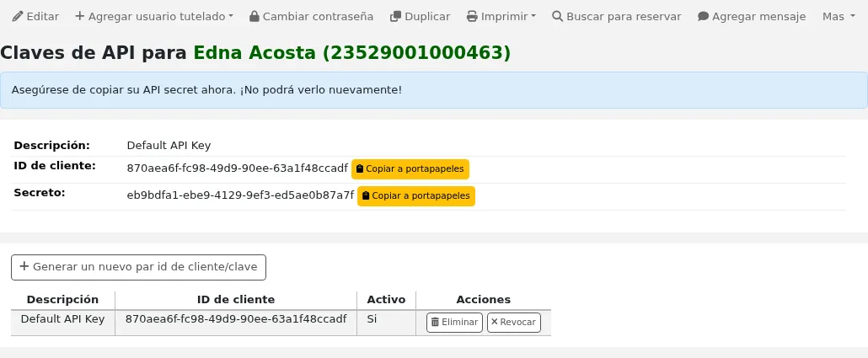Click the Editar toolbar label

(43, 17)
